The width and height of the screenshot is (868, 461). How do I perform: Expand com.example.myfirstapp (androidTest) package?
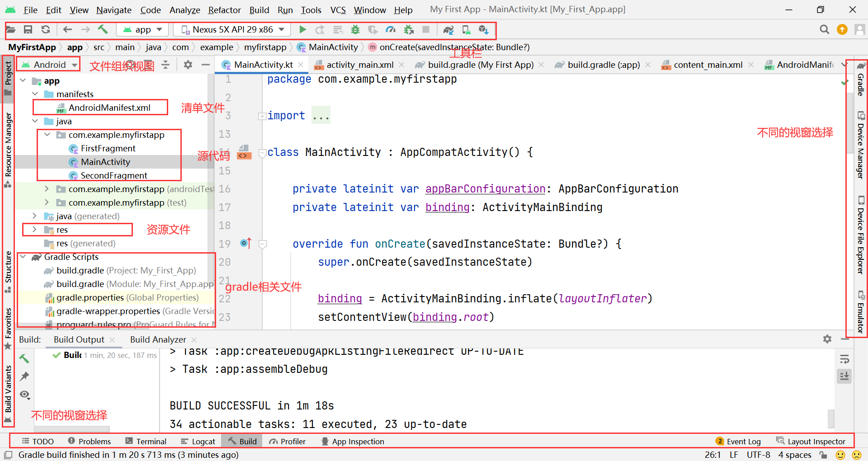(47, 189)
